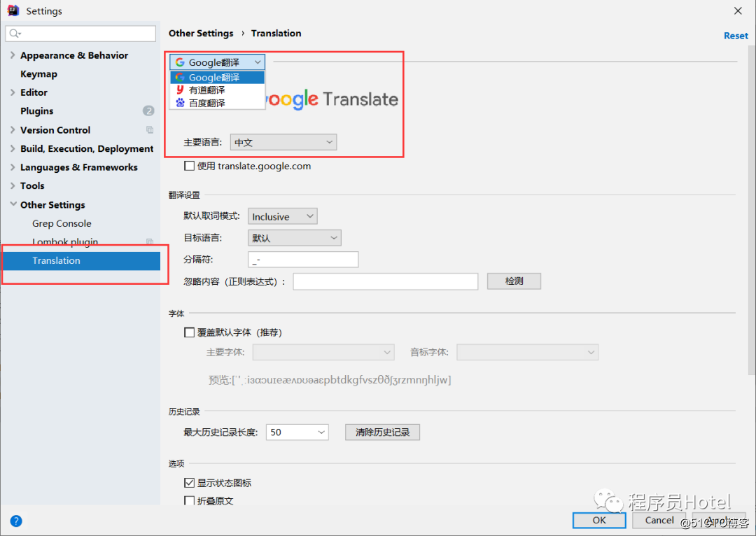Open the primary font dropdown

[x=323, y=353]
